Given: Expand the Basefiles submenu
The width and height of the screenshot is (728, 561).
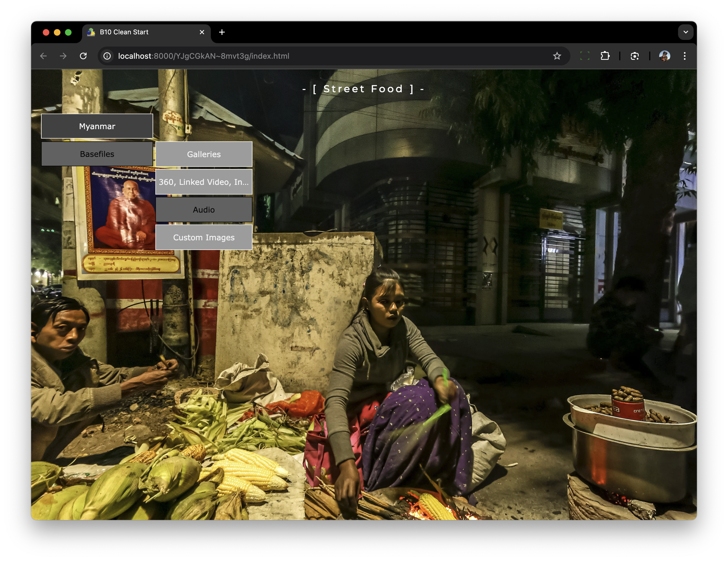Looking at the screenshot, I should click(97, 154).
